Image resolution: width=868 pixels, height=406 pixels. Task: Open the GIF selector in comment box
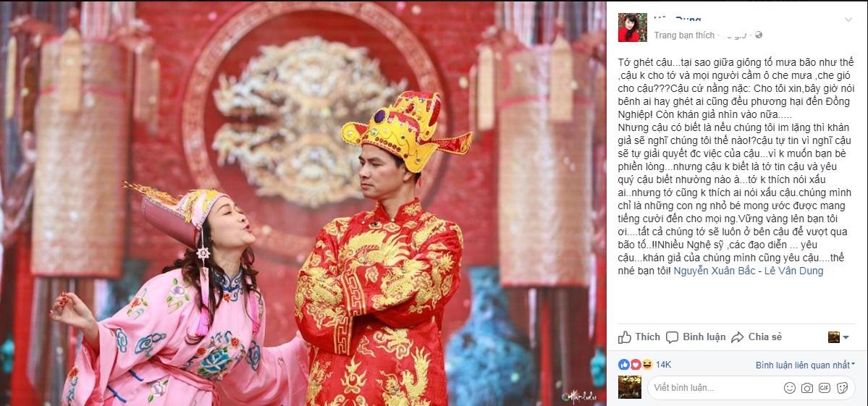[x=825, y=388]
